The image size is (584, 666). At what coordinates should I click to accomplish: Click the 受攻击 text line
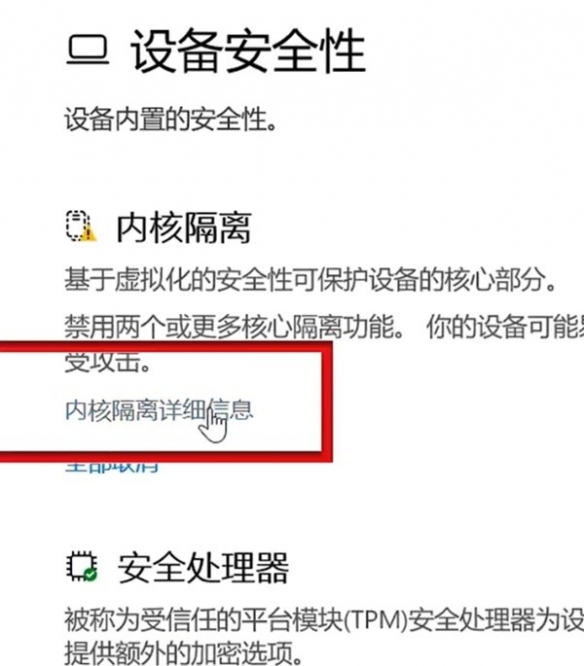click(107, 363)
